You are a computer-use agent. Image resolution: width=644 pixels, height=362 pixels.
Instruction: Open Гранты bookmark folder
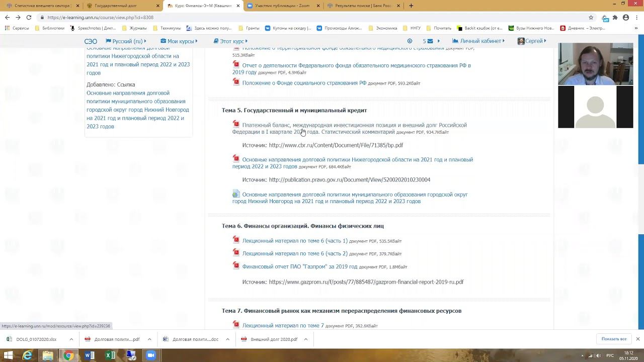pyautogui.click(x=249, y=28)
